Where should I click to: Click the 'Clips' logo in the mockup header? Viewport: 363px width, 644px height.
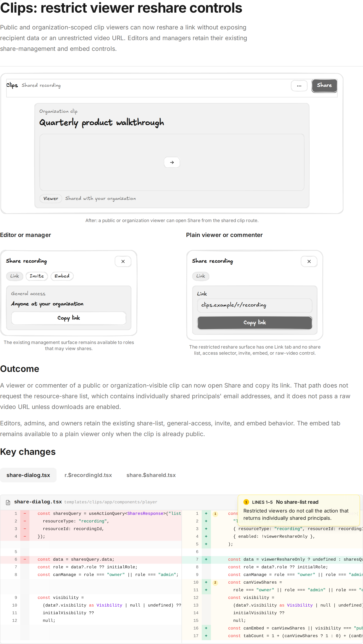[x=12, y=85]
